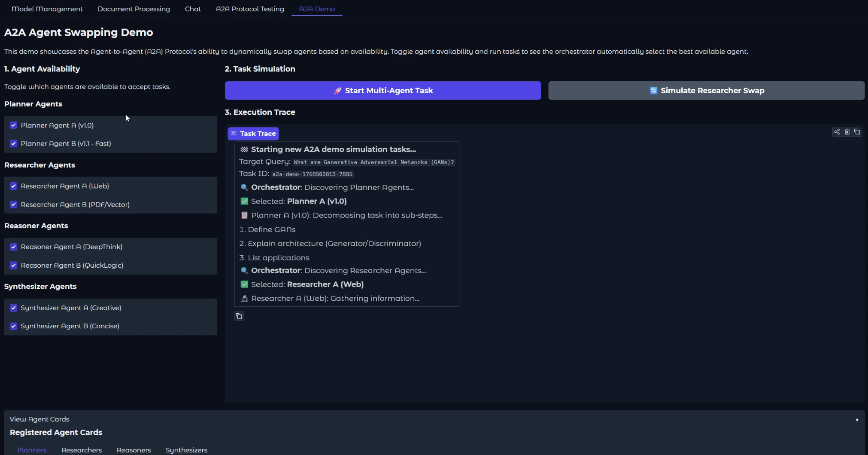This screenshot has height=455, width=868.
Task: Collapse the View Agent Cards section
Action: [857, 420]
